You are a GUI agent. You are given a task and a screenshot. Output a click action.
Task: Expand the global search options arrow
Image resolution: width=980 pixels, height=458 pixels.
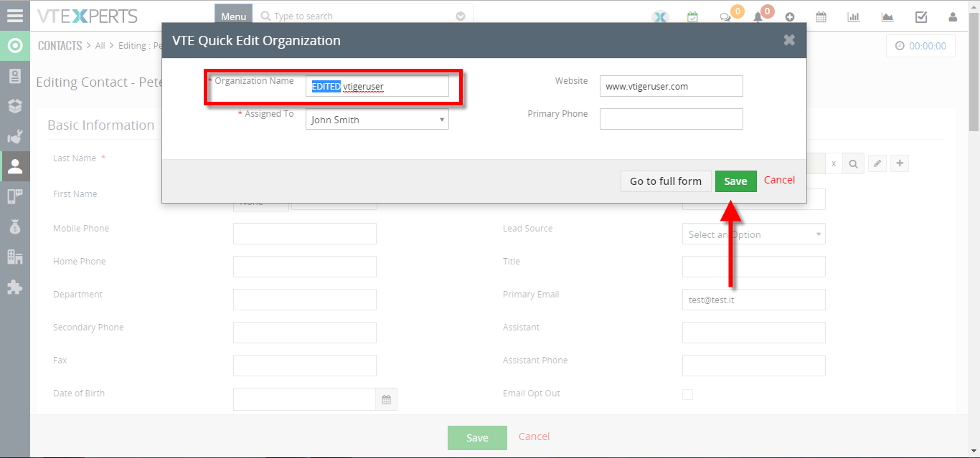coord(461,16)
